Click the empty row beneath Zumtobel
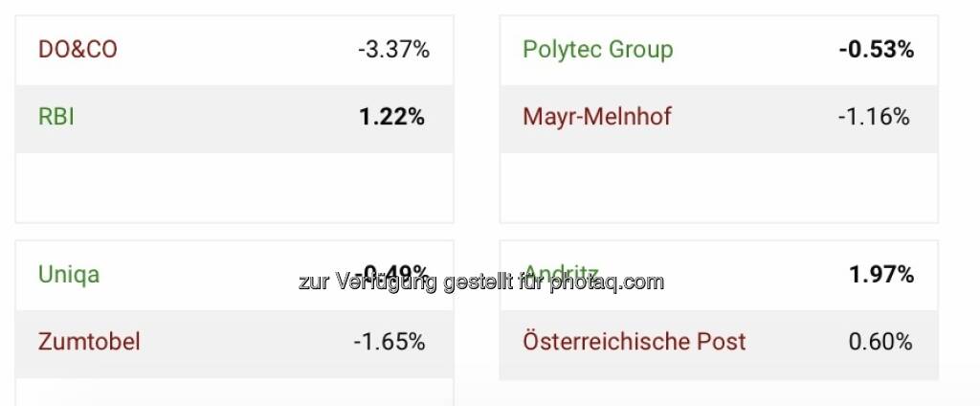The width and height of the screenshot is (980, 406). click(x=234, y=391)
